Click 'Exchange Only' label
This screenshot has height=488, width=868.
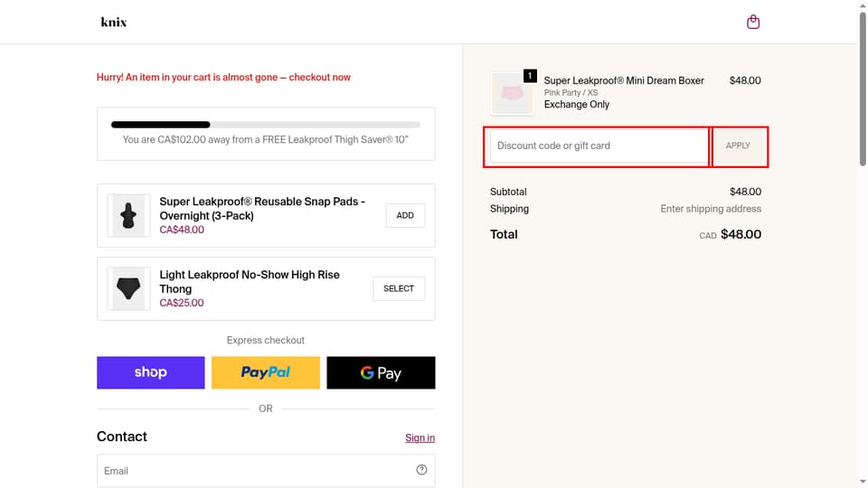[576, 105]
